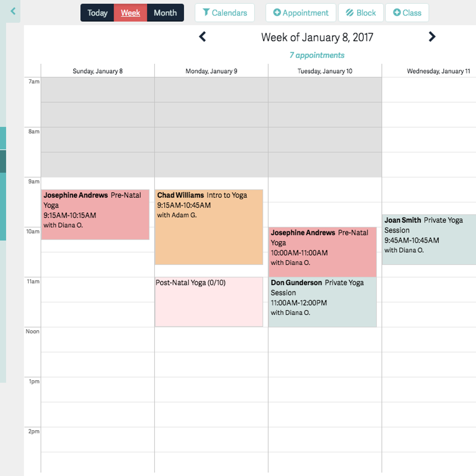Go to previous week arrow
The height and width of the screenshot is (476, 476).
(x=202, y=37)
